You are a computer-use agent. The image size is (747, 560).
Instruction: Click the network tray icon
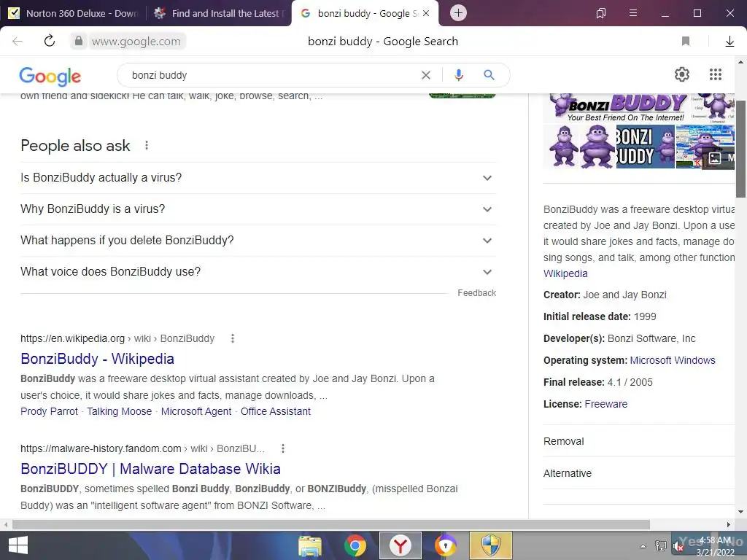tap(661, 546)
